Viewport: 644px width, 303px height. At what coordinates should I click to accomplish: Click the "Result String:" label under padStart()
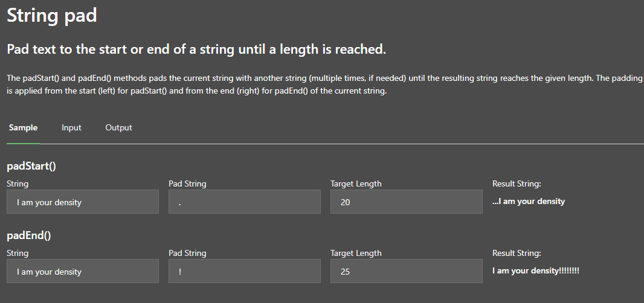click(517, 184)
